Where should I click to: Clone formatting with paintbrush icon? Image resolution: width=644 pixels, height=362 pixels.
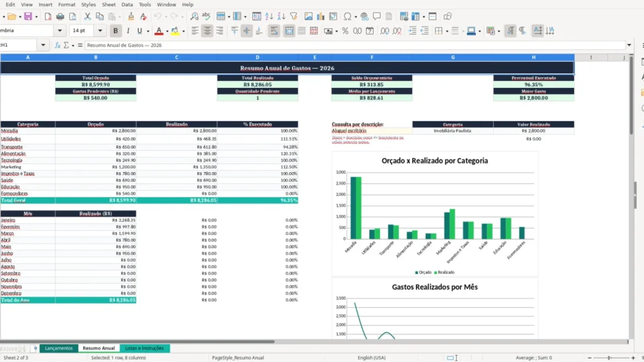tap(131, 16)
